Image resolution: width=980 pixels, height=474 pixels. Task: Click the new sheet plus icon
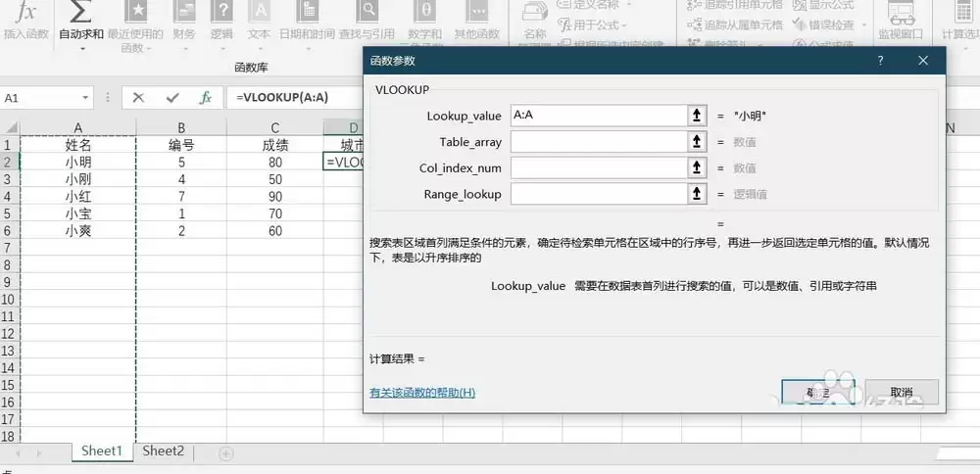[x=225, y=453]
